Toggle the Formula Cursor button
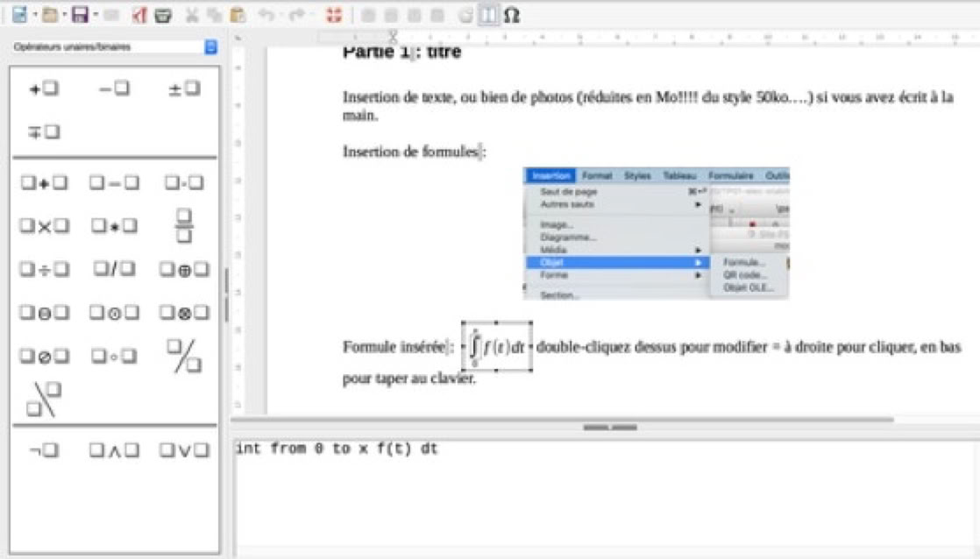This screenshot has height=559, width=980. coord(489,15)
